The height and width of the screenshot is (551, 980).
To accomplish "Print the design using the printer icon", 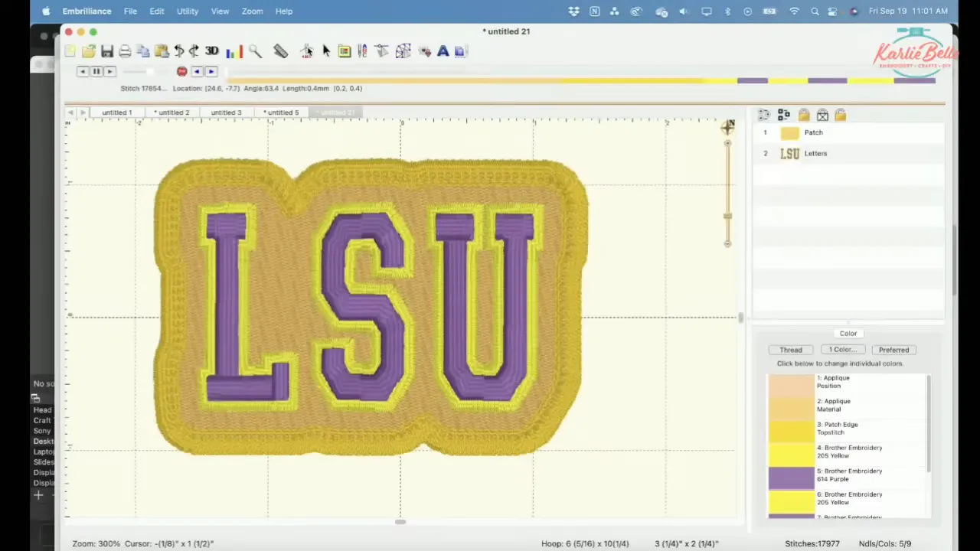I will point(125,51).
